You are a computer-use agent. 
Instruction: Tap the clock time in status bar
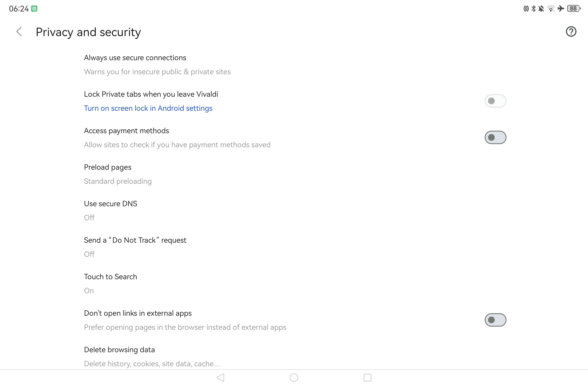pos(19,9)
